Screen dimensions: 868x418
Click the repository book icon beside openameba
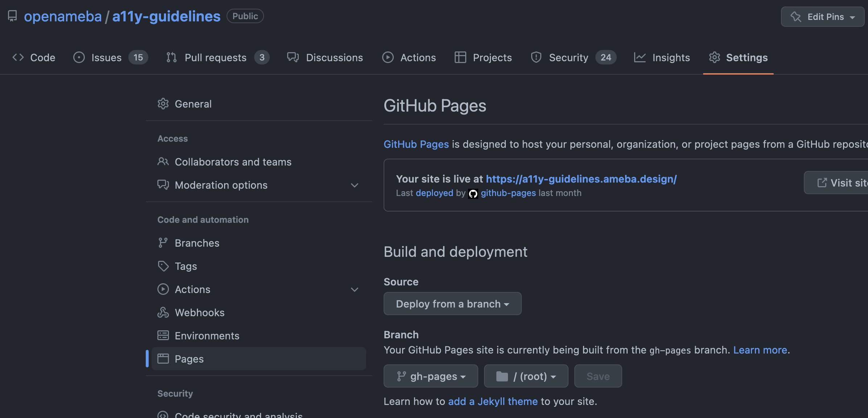12,16
